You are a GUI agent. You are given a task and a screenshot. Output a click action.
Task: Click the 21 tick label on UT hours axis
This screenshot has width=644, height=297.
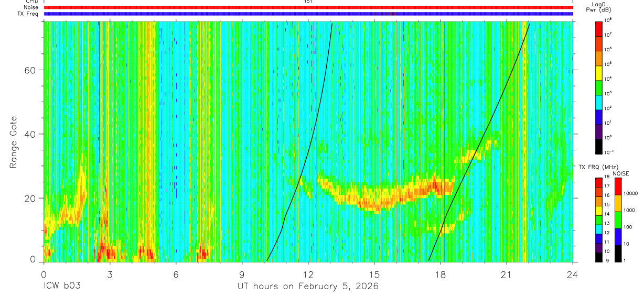507,274
